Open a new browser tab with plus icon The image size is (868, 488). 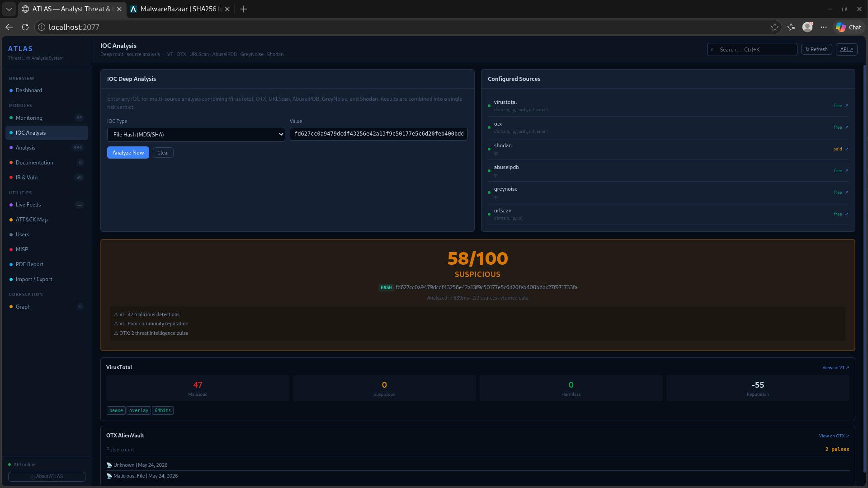[x=244, y=9]
